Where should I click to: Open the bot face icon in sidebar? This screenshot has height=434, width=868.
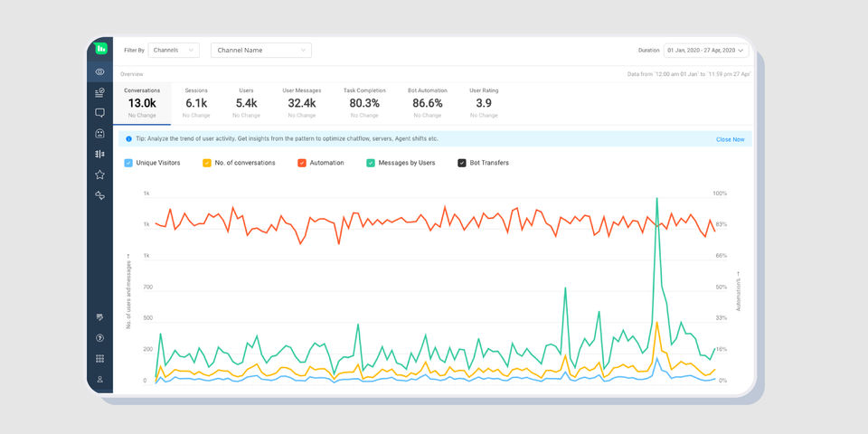point(100,134)
